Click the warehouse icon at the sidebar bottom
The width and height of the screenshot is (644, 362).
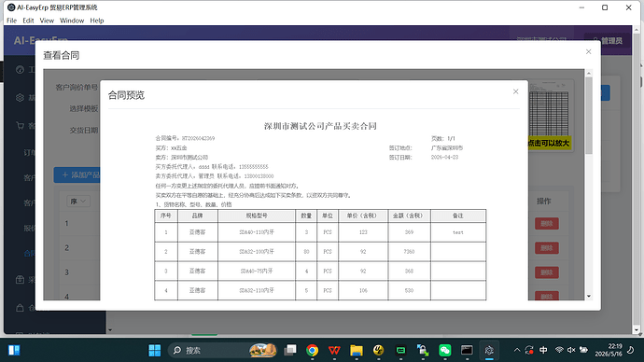(20, 307)
